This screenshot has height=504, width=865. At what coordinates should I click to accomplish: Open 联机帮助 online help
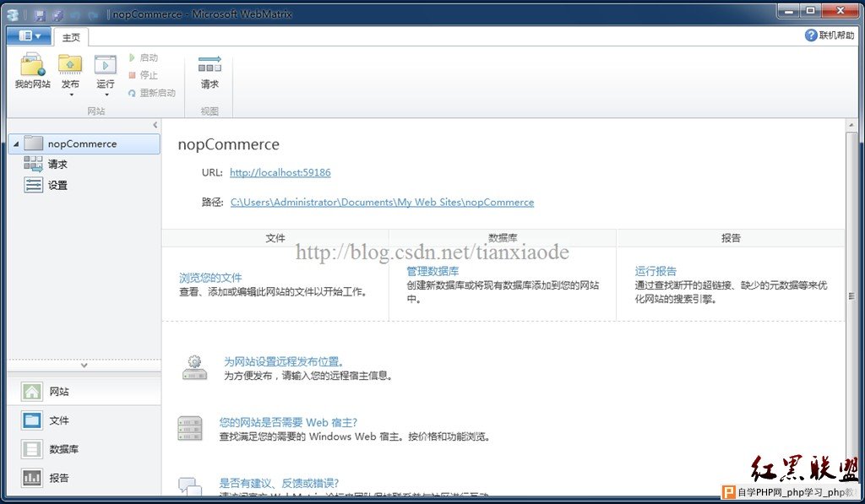click(830, 35)
